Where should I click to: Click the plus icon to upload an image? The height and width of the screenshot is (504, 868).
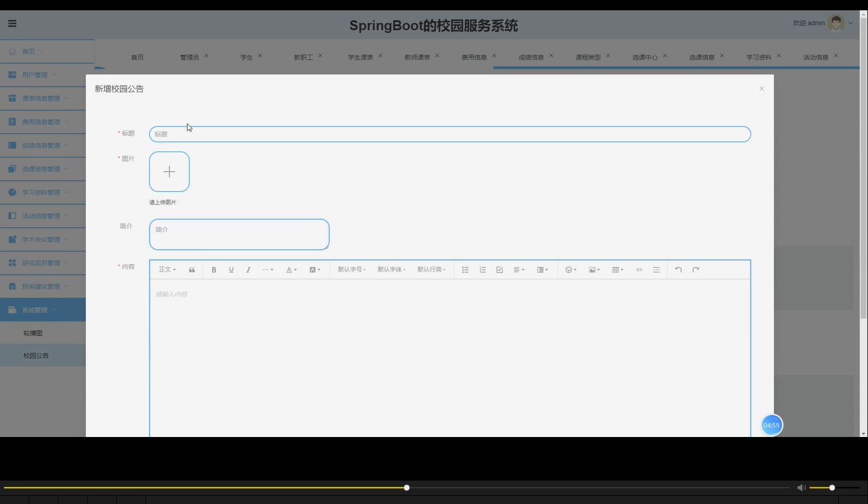(169, 172)
